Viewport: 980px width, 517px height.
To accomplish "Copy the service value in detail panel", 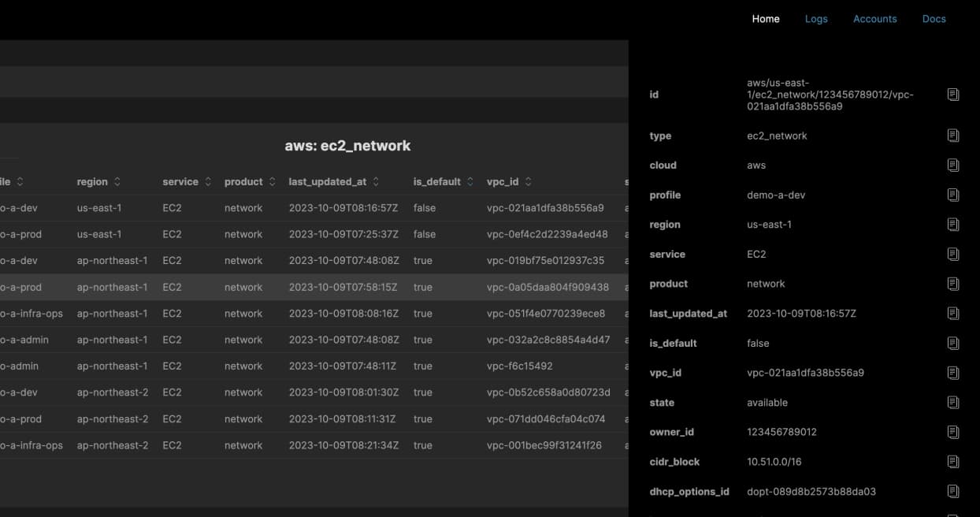I will [x=952, y=254].
